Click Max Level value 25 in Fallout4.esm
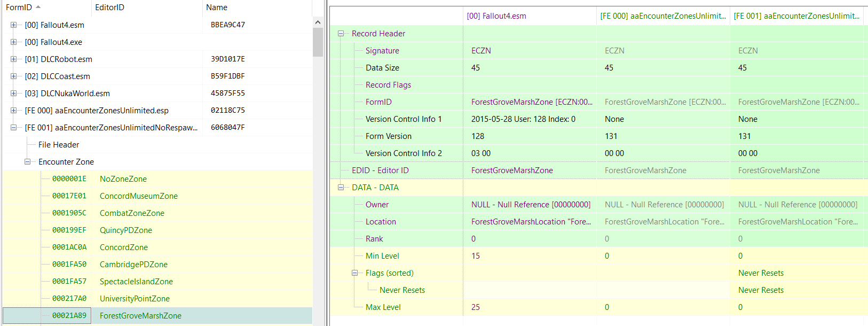The image size is (868, 326). [476, 307]
